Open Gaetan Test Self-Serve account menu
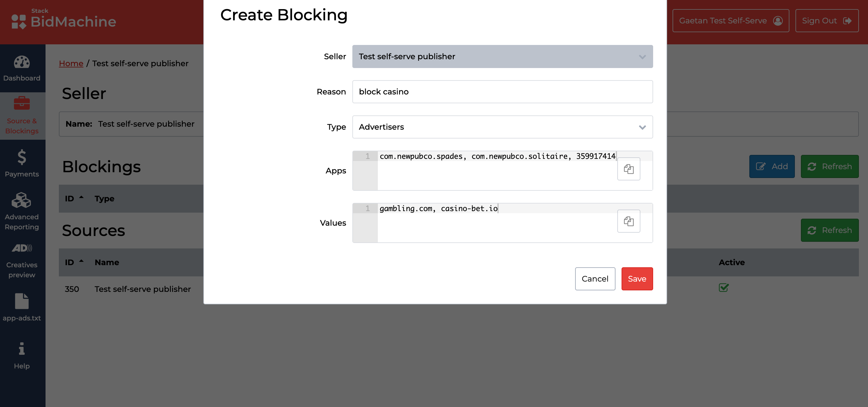 [x=731, y=21]
